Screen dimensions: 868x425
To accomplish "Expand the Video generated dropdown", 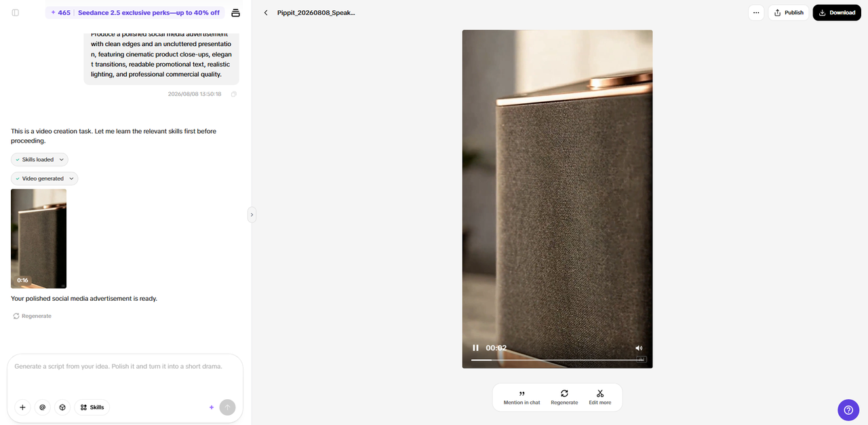I will point(44,179).
